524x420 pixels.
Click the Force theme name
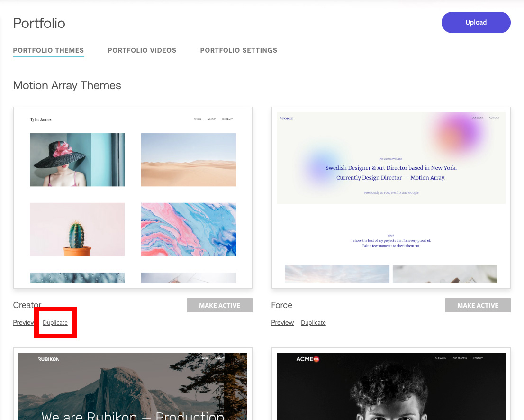282,305
